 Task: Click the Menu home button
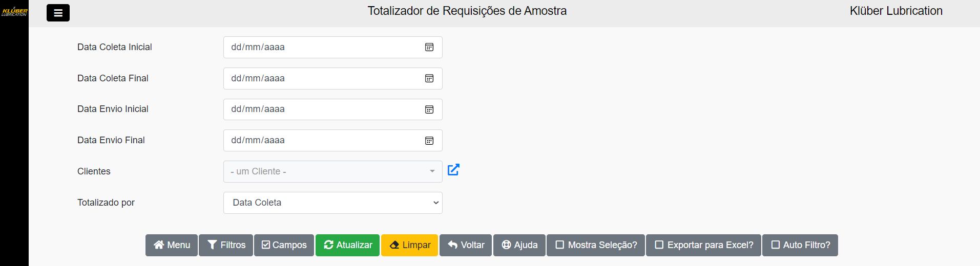point(172,245)
